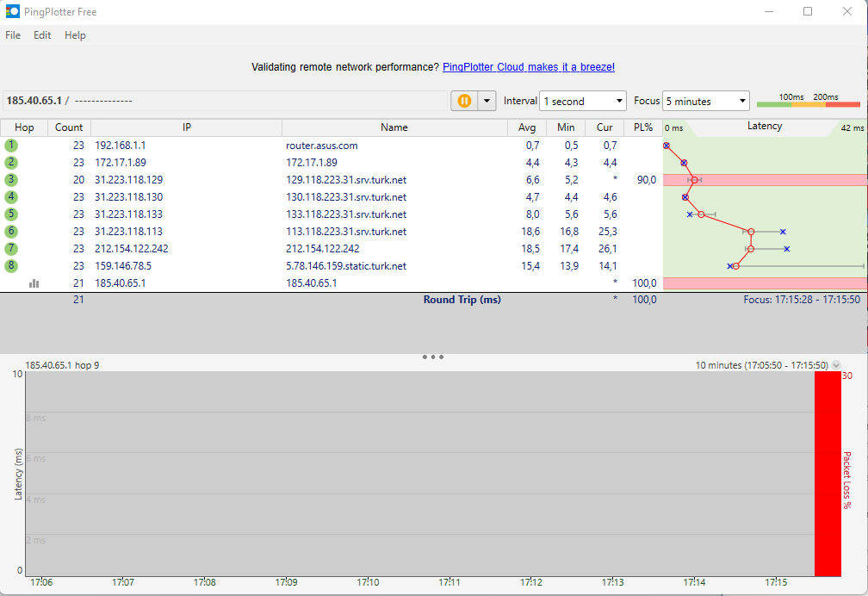The height and width of the screenshot is (596, 868).
Task: Select hop 2 green circle icon
Action: click(x=11, y=162)
